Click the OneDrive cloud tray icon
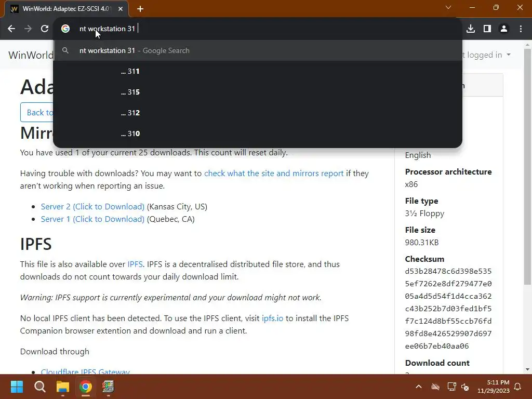The image size is (532, 399). 435,387
